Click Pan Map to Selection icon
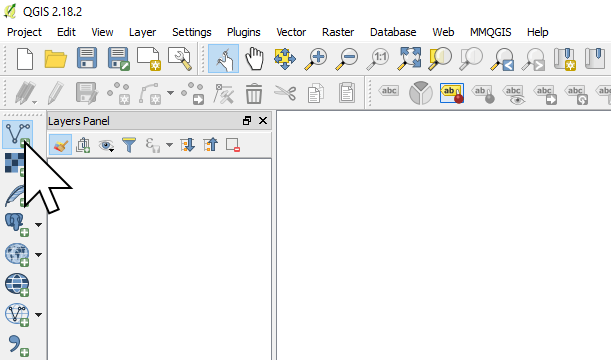Screen dimensions: 611x360 click(285, 59)
